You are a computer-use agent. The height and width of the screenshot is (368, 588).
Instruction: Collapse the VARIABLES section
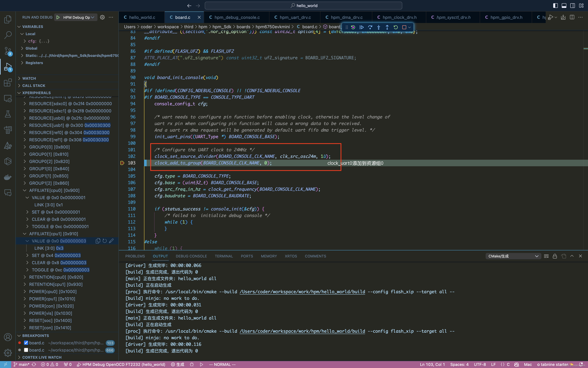tap(32, 26)
